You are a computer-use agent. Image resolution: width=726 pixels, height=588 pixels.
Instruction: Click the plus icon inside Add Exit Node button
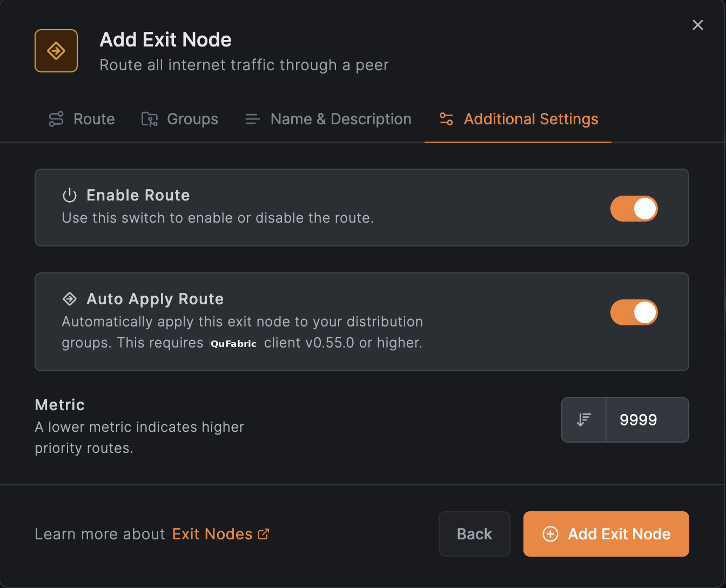(x=550, y=534)
